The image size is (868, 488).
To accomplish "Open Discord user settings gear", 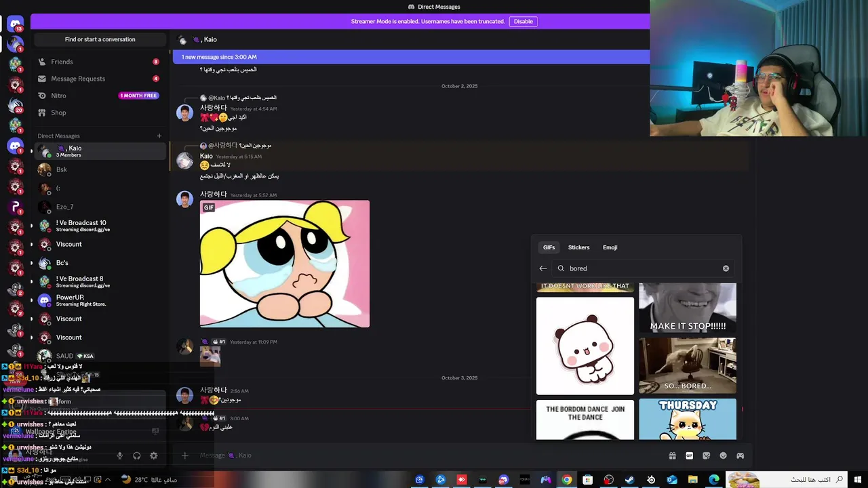I will [x=154, y=456].
